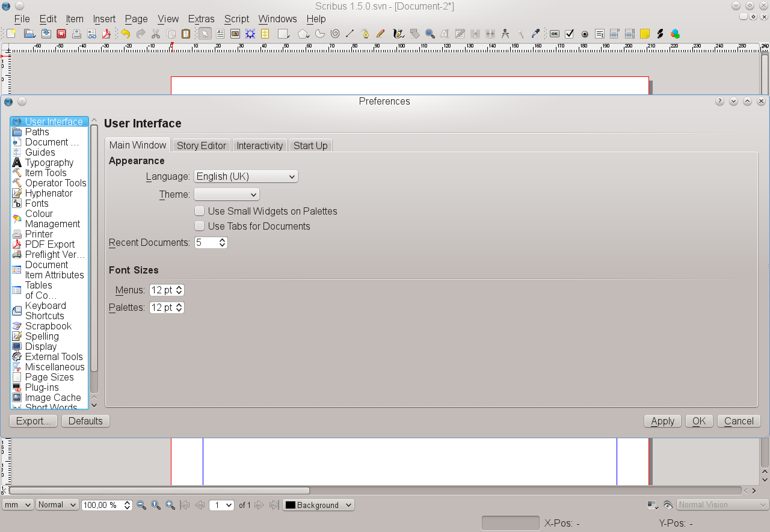770x532 pixels.
Task: Select the Eye Dropper tool
Action: 535,34
